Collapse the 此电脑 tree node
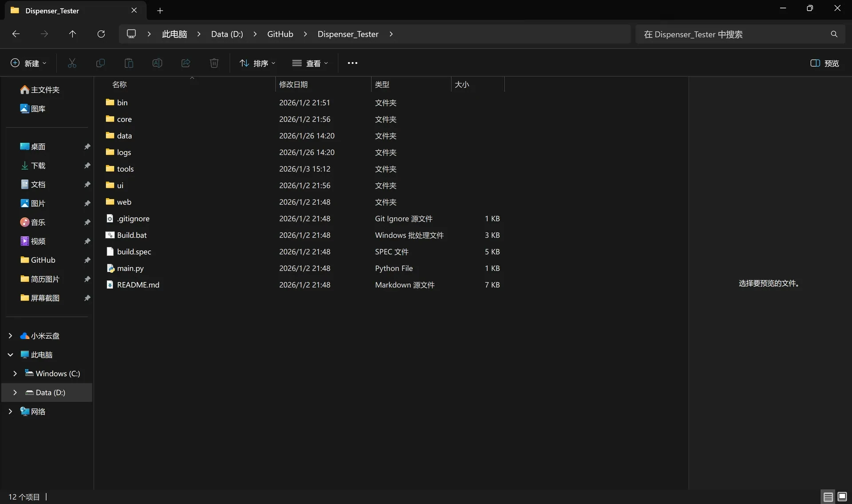The width and height of the screenshot is (852, 504). click(10, 355)
